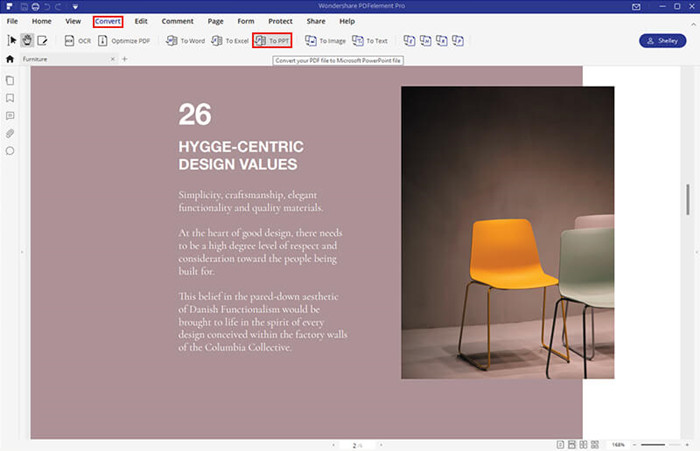700x451 pixels.
Task: Click the page number input field
Action: pos(355,444)
